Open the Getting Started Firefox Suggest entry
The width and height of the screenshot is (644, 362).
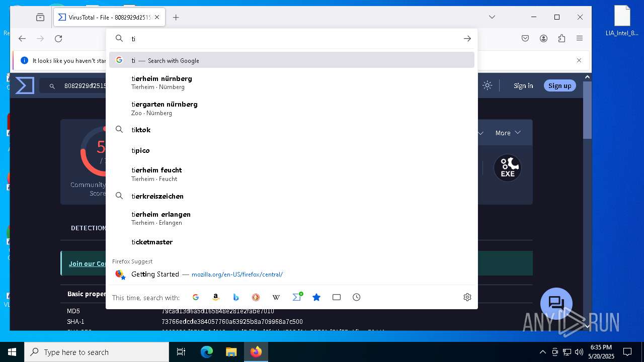click(292, 274)
